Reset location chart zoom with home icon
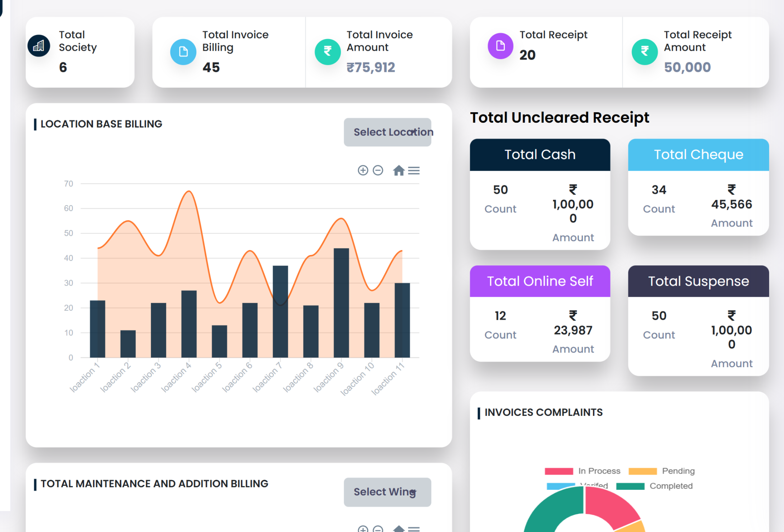Screen dimensions: 784x532 coord(398,170)
